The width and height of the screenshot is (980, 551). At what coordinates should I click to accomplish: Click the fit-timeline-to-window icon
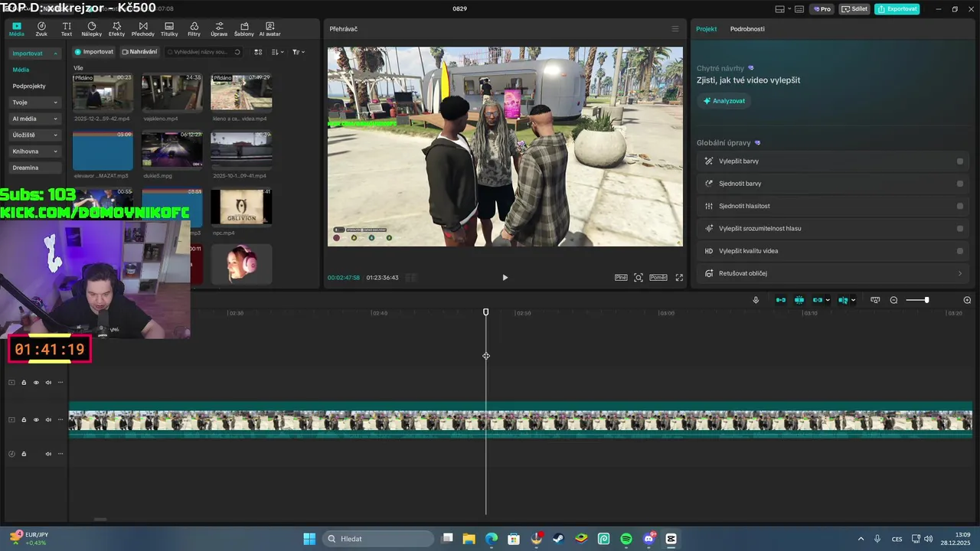[x=875, y=300]
